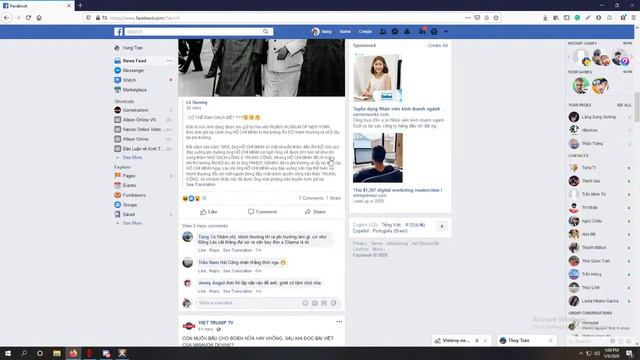Open browser downloads icon
The image size is (640, 360).
pos(545,18)
